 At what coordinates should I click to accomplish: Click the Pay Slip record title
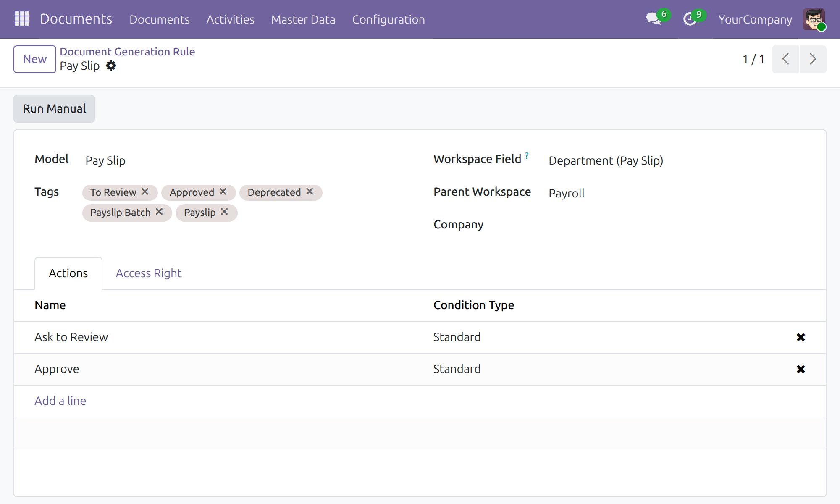80,66
